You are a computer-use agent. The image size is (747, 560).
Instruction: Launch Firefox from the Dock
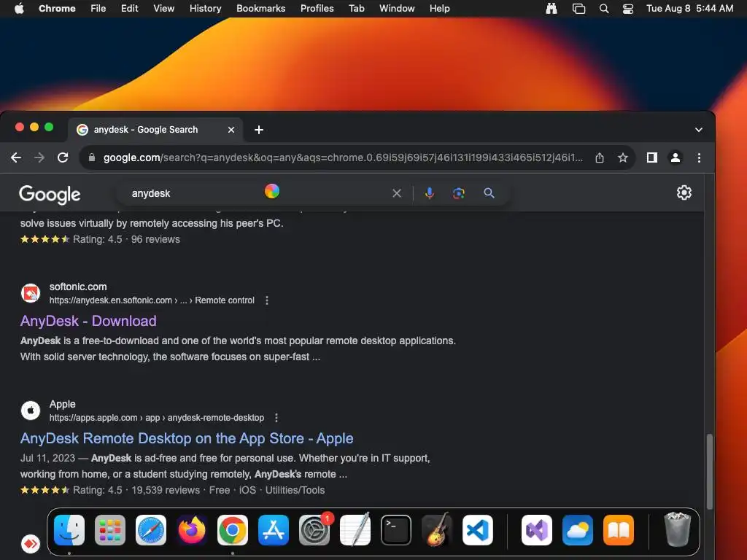tap(192, 530)
